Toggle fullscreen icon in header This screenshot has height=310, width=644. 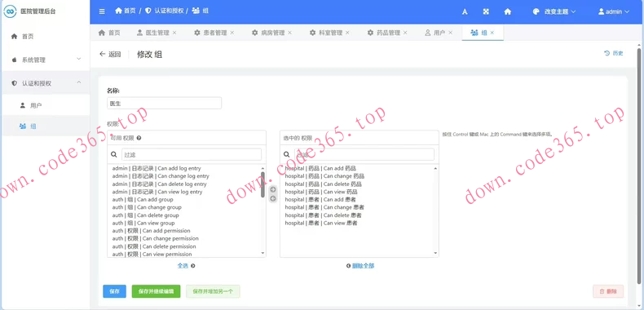pyautogui.click(x=486, y=12)
